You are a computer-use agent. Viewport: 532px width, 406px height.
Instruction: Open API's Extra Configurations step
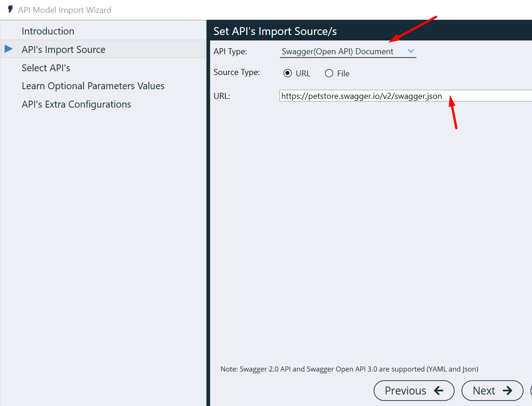76,104
